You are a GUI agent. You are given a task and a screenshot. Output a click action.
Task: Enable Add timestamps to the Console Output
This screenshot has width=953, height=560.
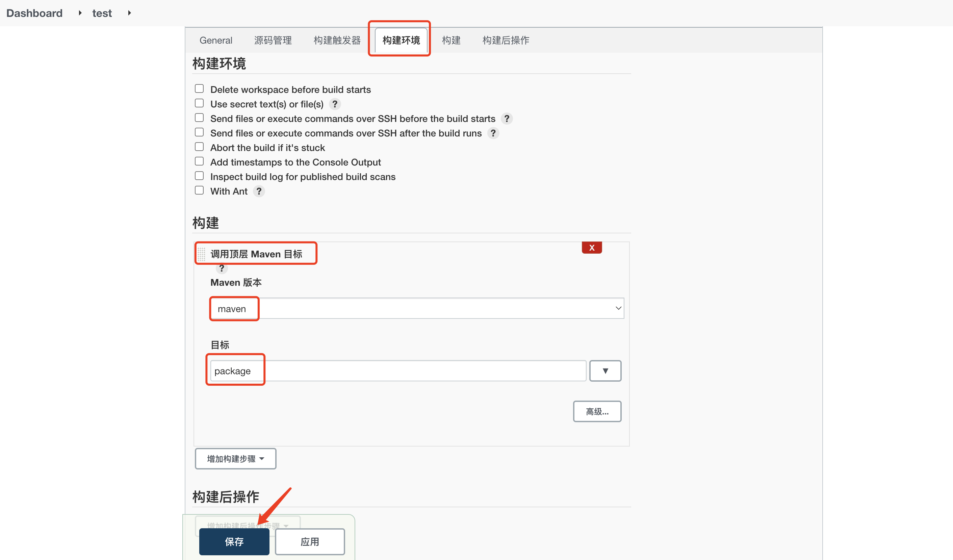[x=199, y=161]
